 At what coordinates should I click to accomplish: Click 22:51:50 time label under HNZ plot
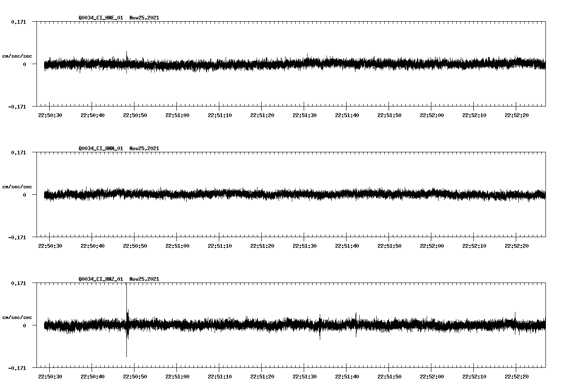click(x=389, y=376)
